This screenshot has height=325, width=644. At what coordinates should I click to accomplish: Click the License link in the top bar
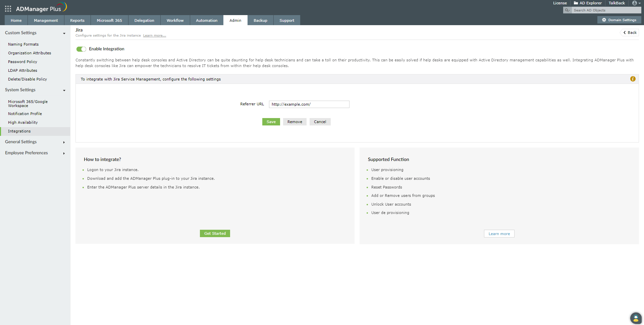pos(560,3)
